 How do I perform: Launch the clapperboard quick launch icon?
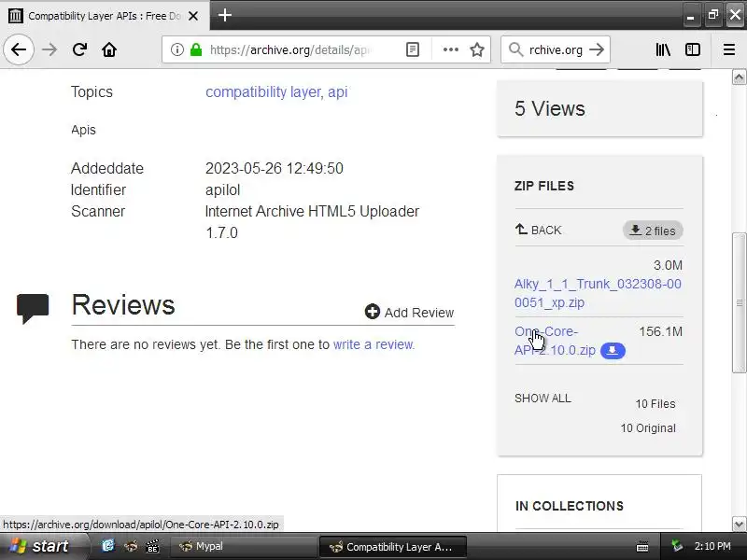click(x=152, y=546)
